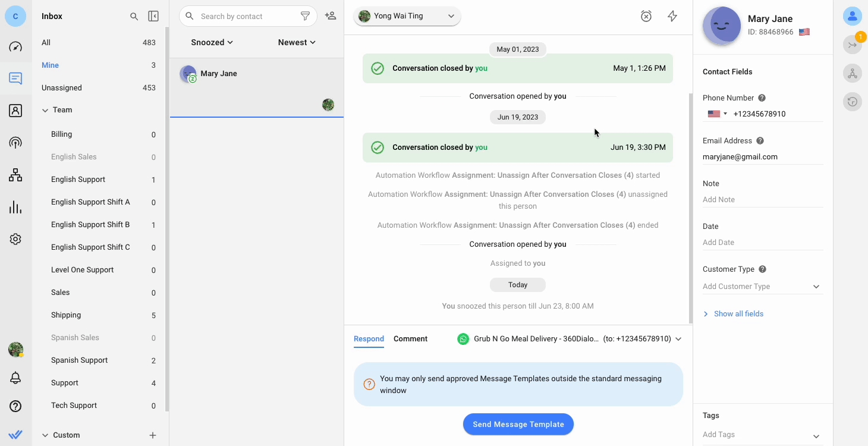Open the Contacts icon in sidebar
Image resolution: width=868 pixels, height=446 pixels.
tap(15, 111)
